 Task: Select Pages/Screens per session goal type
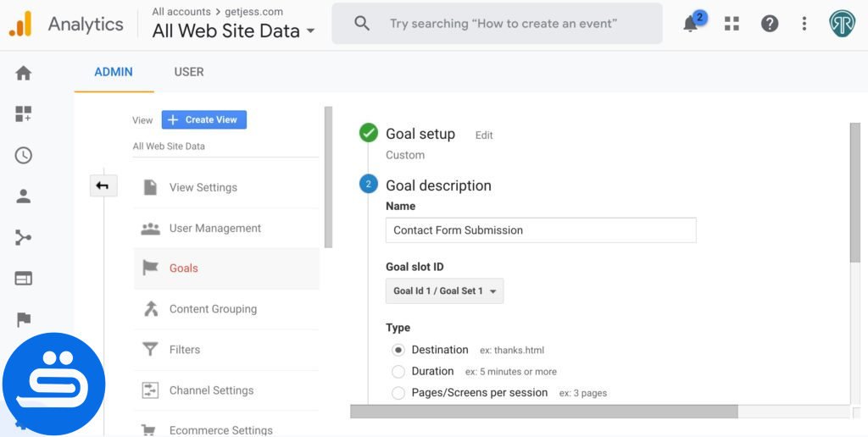point(398,393)
